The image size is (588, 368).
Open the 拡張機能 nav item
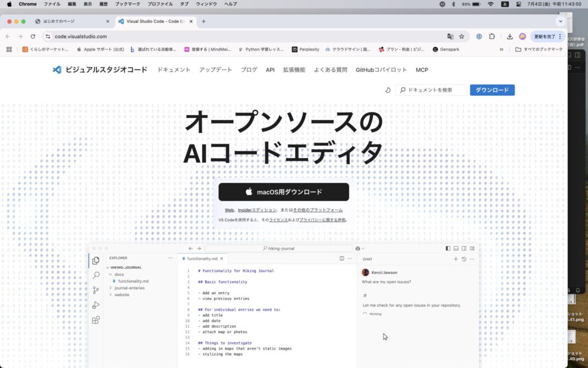pyautogui.click(x=294, y=70)
